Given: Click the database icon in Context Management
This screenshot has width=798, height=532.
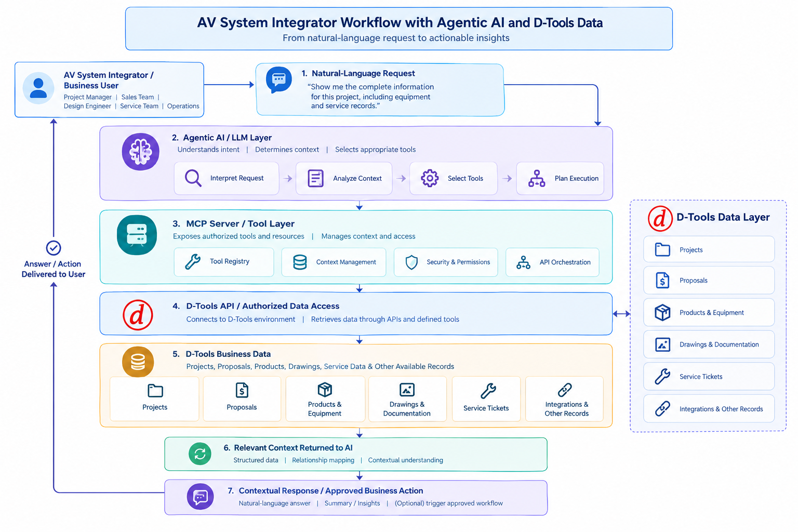Looking at the screenshot, I should (x=300, y=262).
